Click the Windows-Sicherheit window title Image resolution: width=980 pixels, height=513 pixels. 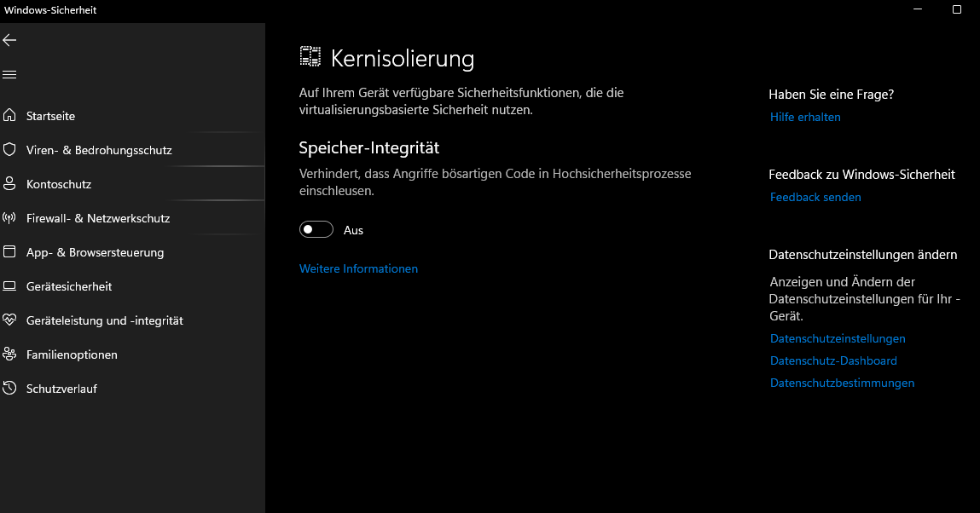click(x=50, y=10)
